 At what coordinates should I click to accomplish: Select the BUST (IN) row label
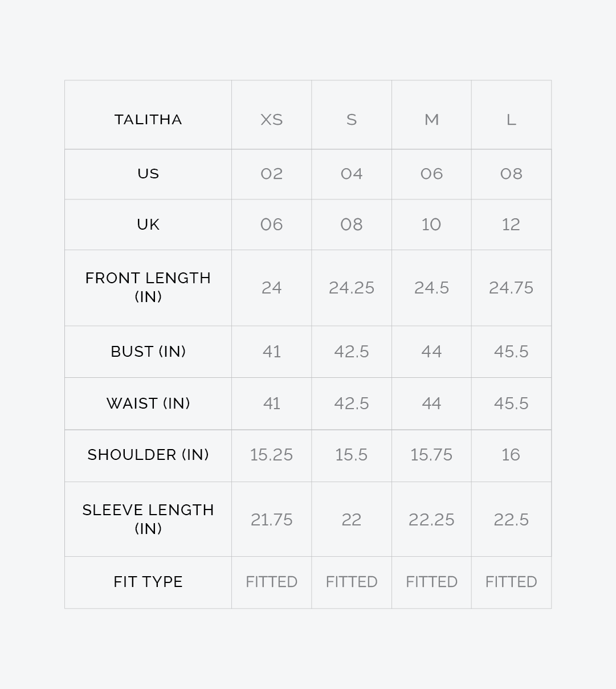148,352
